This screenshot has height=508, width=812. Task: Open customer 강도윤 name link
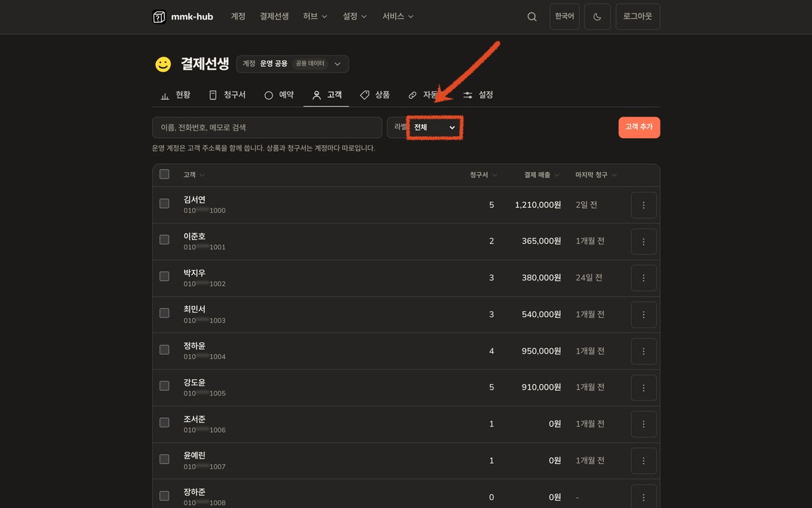point(194,382)
